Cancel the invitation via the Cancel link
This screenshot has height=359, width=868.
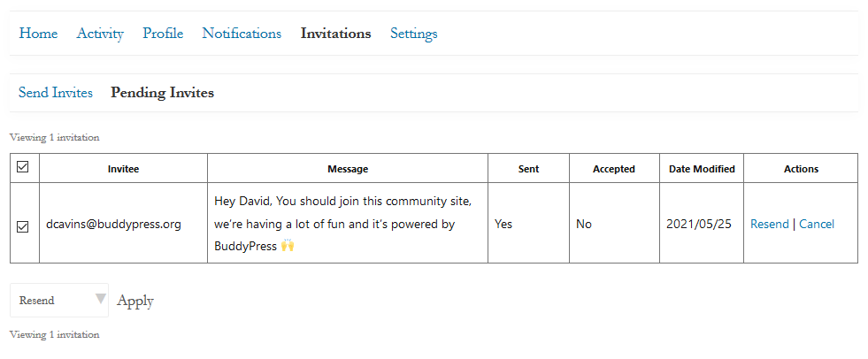[816, 224]
